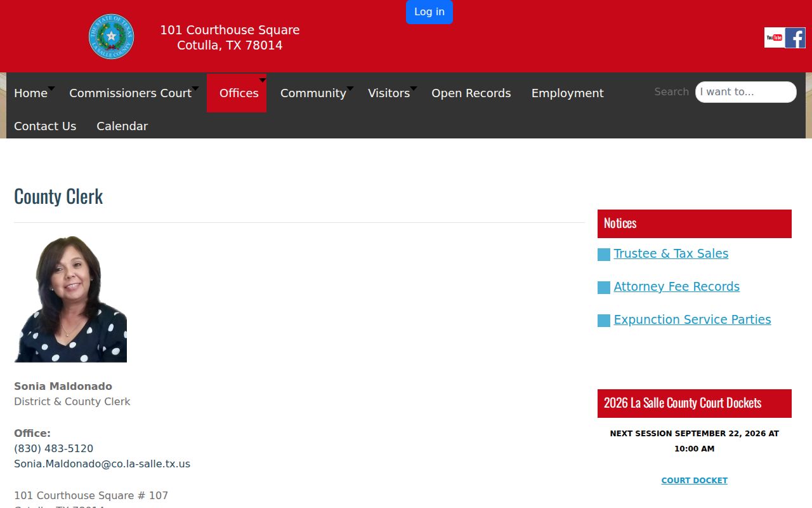Open the Offices menu item
This screenshot has width=812, height=508.
pos(239,93)
